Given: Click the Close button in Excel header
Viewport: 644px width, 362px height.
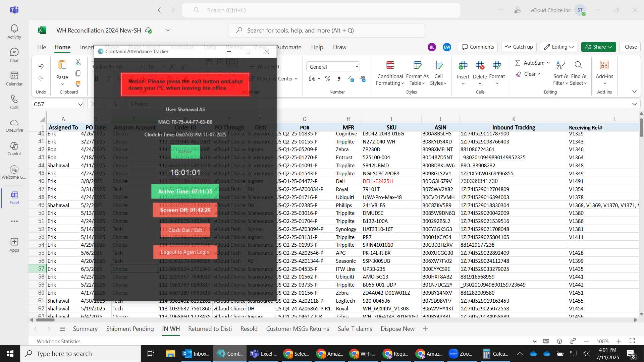Looking at the screenshot, I should 631,47.
